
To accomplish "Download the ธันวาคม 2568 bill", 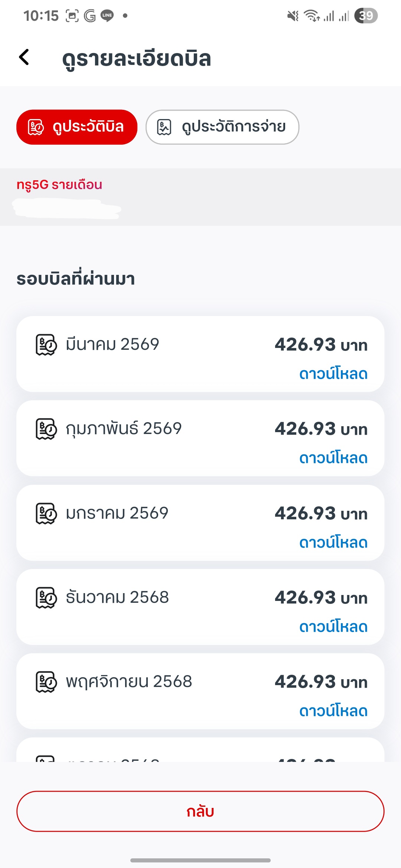I will click(333, 627).
